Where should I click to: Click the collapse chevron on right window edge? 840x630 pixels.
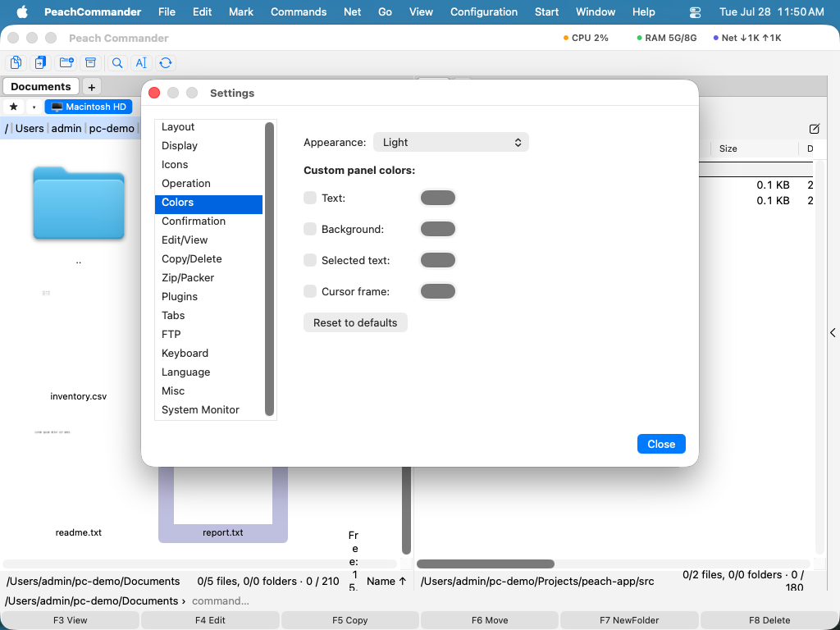click(x=833, y=333)
